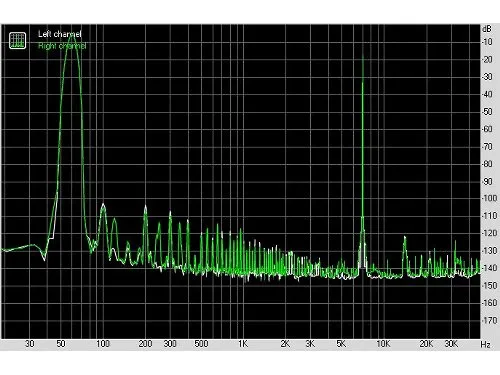Click the 1K frequency axis label

[x=243, y=344]
